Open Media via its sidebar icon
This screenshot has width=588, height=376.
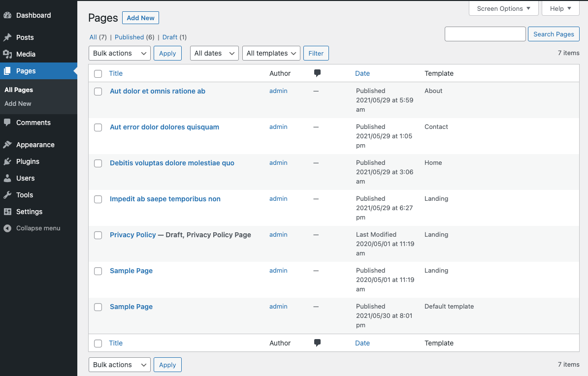[x=7, y=54]
